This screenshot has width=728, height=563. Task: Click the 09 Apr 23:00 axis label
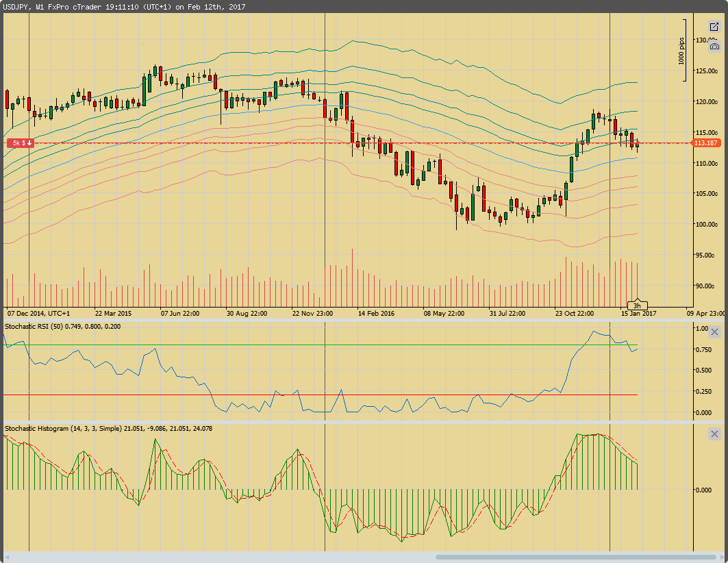707,313
